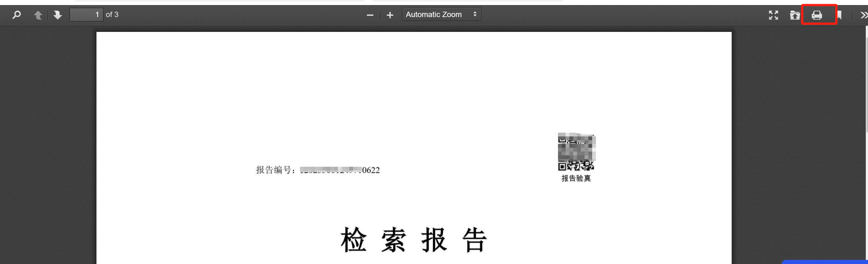868x264 pixels.
Task: Print the document with the printer icon
Action: pos(817,15)
